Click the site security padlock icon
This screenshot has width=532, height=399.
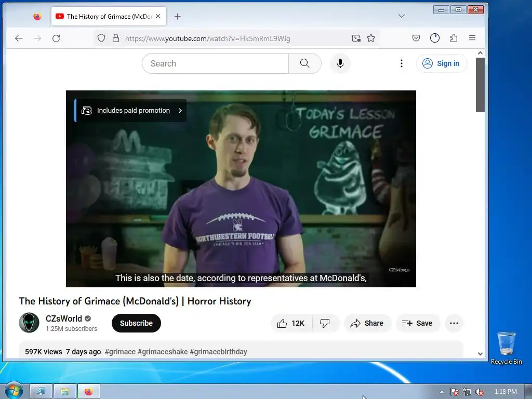pos(116,38)
